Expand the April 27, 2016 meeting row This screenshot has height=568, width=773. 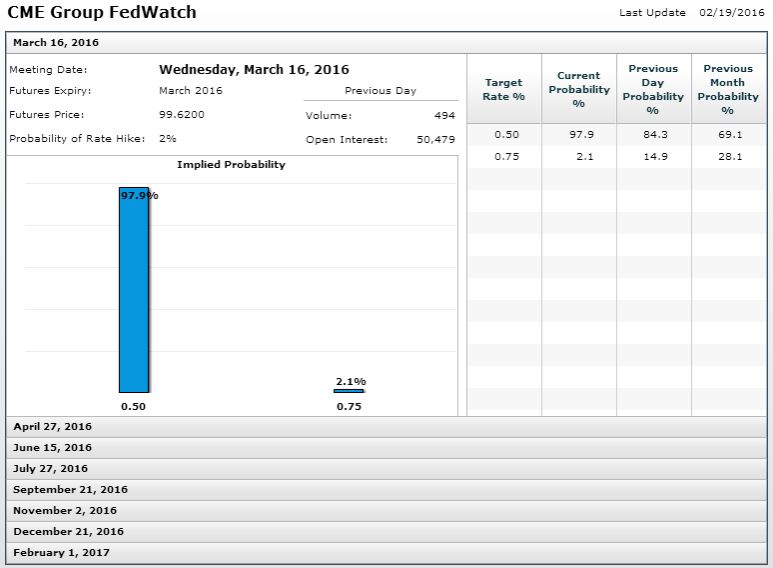(52, 427)
